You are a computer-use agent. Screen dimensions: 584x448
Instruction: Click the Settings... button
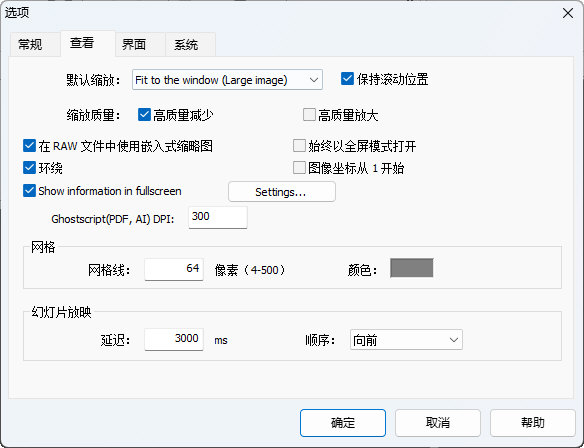(x=282, y=192)
